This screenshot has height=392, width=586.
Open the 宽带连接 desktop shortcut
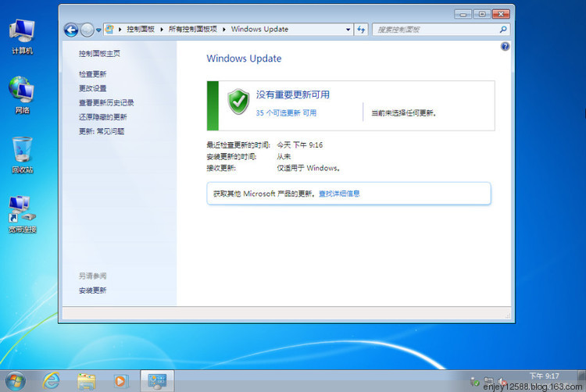pyautogui.click(x=22, y=214)
